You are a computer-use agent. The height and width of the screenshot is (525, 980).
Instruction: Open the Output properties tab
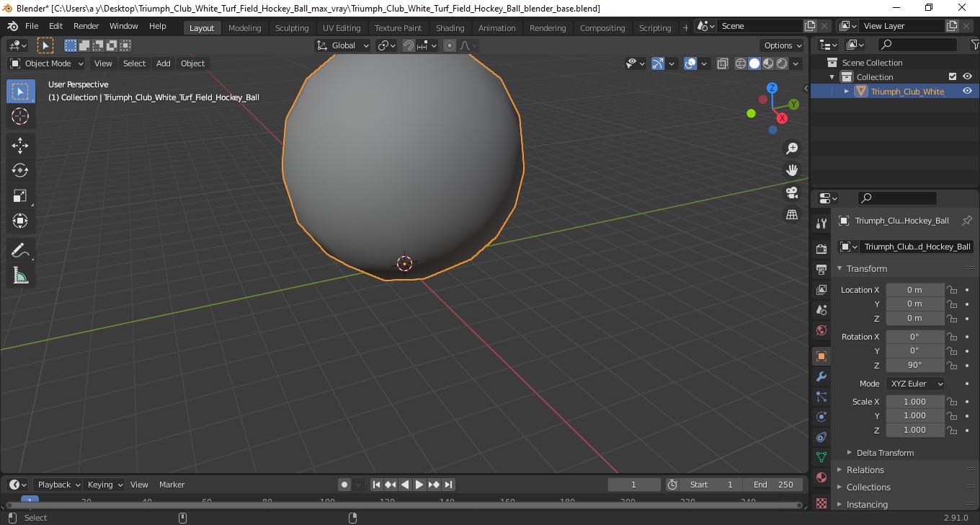[821, 270]
